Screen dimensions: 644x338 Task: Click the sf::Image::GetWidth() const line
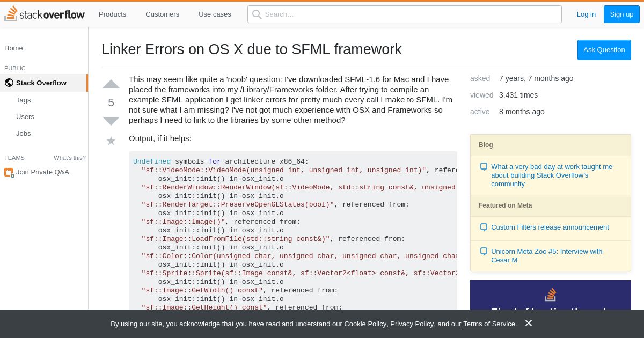pyautogui.click(x=240, y=290)
